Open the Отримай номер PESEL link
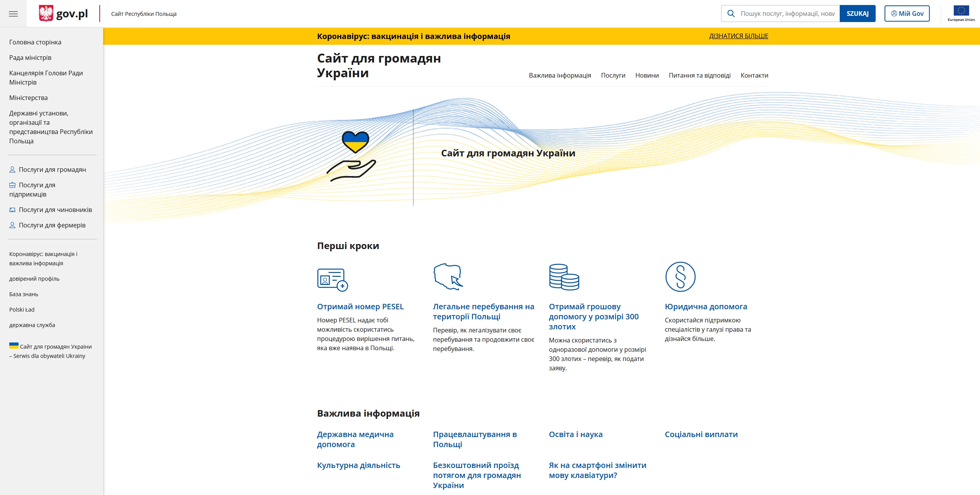Screen dimensions: 980x495 (360, 307)
